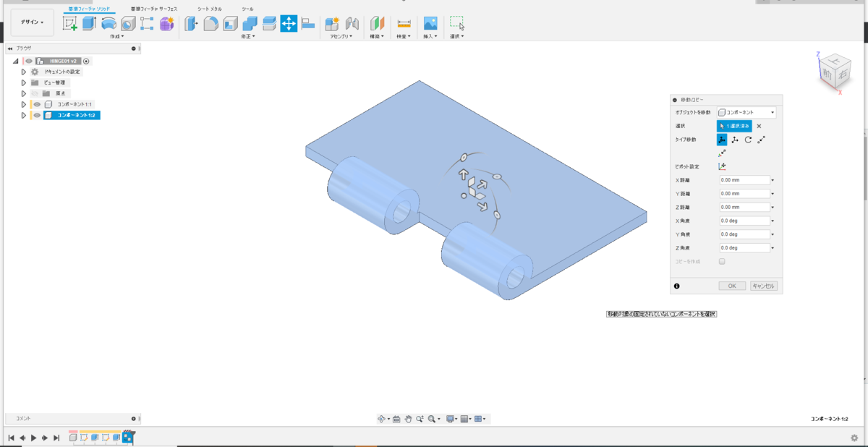Screen dimensions: 868x447
Task: Open the アセンブリ dropdown menu
Action: coord(341,36)
